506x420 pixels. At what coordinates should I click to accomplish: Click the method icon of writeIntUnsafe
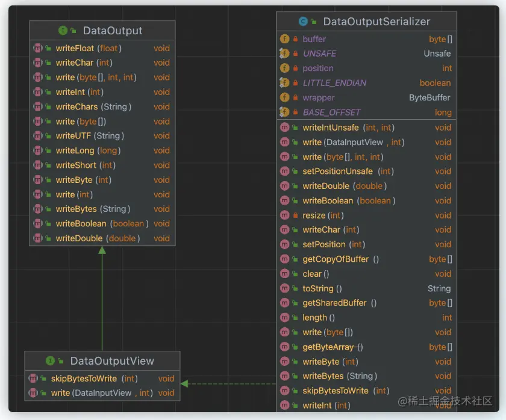tap(284, 128)
